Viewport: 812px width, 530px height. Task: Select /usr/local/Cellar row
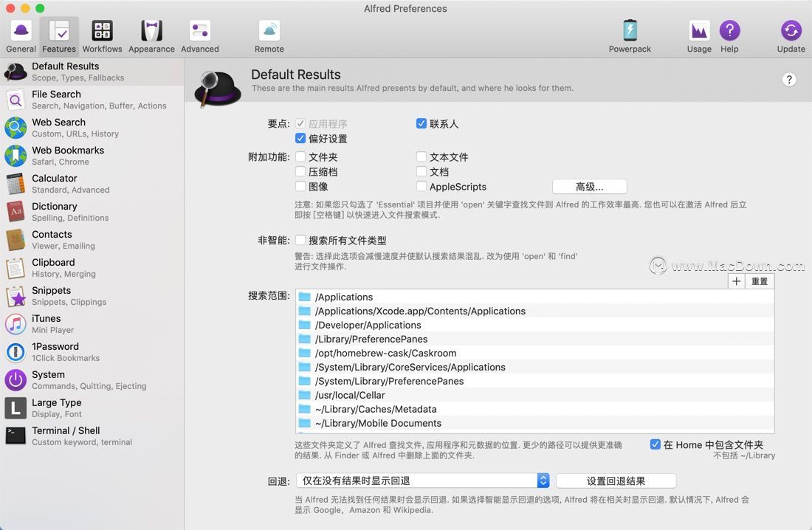point(535,395)
